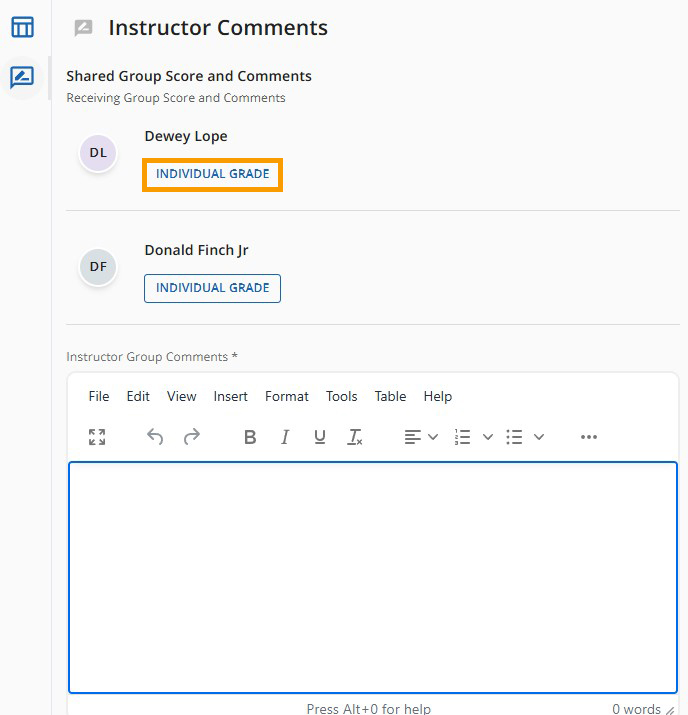The width and height of the screenshot is (688, 715).
Task: Expand the numbered list dropdown arrow
Action: pos(488,437)
